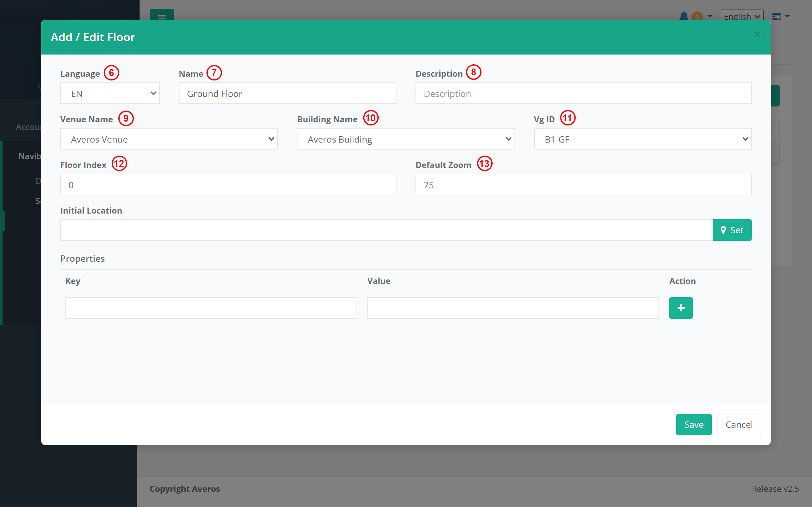Open the top-right list menu icon
The image size is (812, 507).
coord(776,16)
